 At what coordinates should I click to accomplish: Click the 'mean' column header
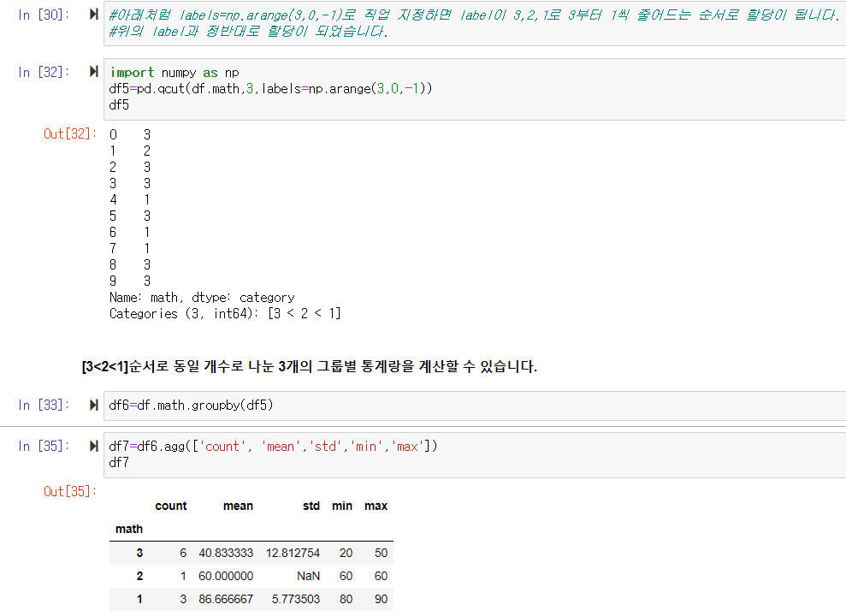coord(238,506)
